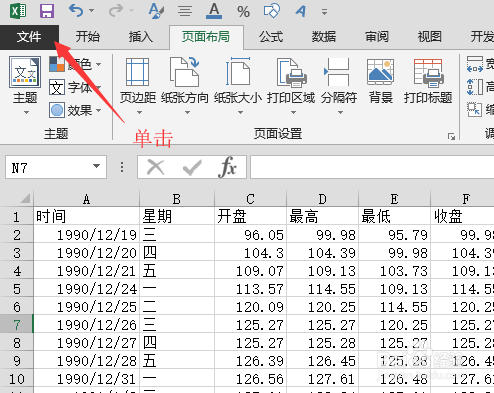Expand the Name Box dropdown arrow
The width and height of the screenshot is (494, 393).
coord(97,166)
